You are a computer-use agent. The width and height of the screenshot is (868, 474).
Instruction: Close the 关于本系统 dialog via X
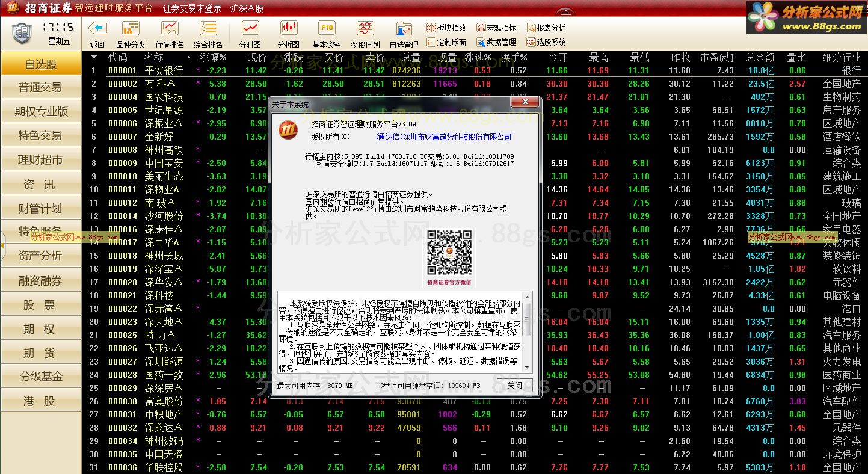coord(525,103)
